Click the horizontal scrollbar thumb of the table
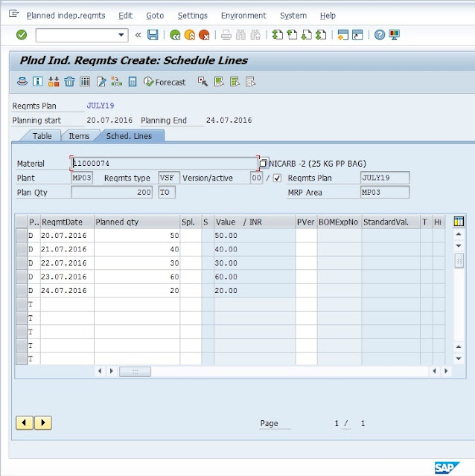475x476 pixels. coord(135,371)
